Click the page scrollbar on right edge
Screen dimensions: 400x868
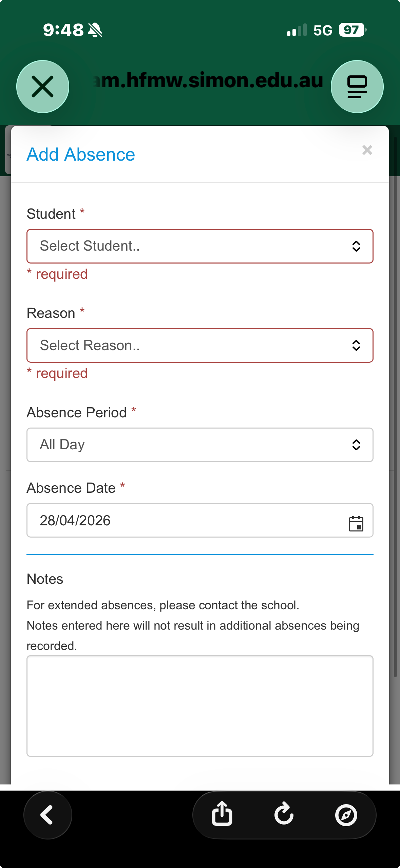pyautogui.click(x=395, y=408)
